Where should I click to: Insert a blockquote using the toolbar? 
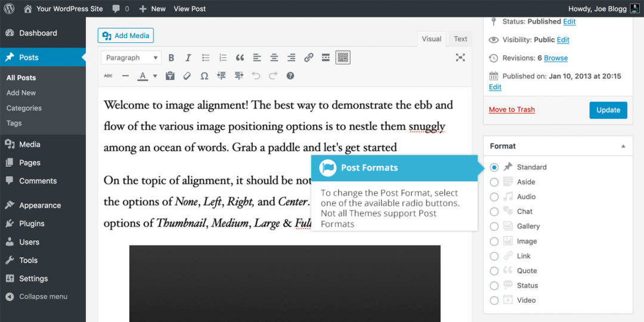pos(240,58)
